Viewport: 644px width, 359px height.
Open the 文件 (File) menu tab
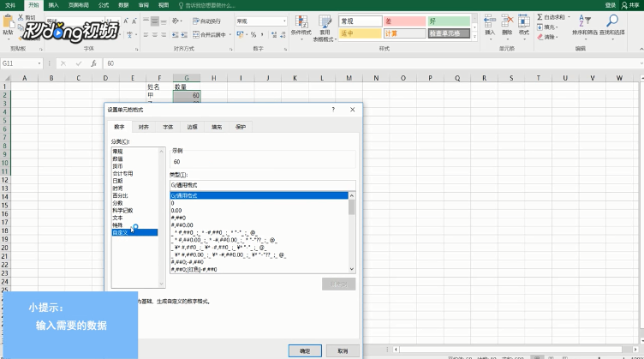click(x=10, y=5)
